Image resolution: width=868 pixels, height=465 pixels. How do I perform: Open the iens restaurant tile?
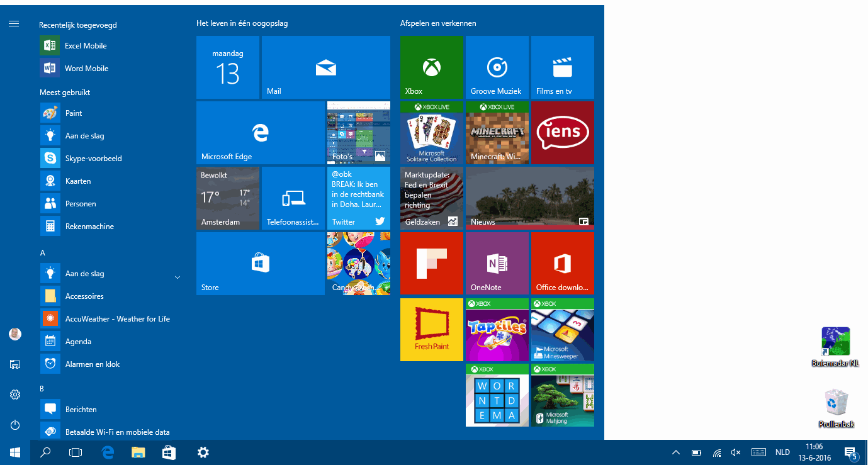tap(563, 133)
